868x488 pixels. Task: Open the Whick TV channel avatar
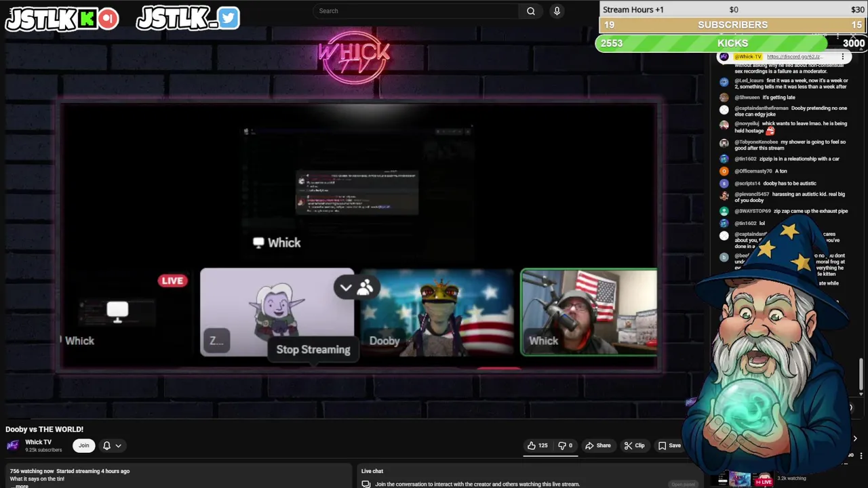click(x=13, y=445)
